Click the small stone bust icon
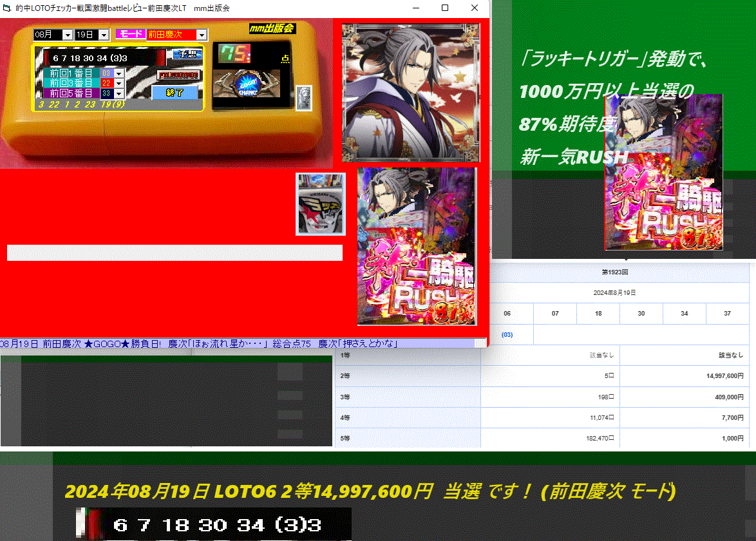The height and width of the screenshot is (541, 756). pos(304,99)
